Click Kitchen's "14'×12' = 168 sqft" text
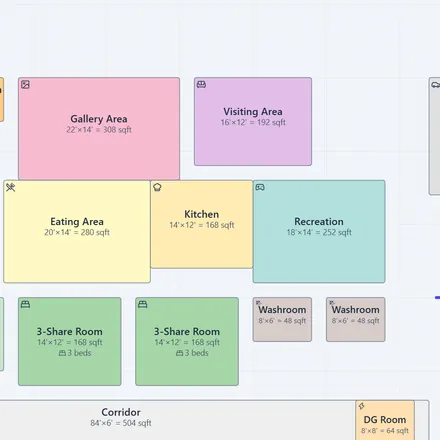The image size is (440, 440). 202,225
